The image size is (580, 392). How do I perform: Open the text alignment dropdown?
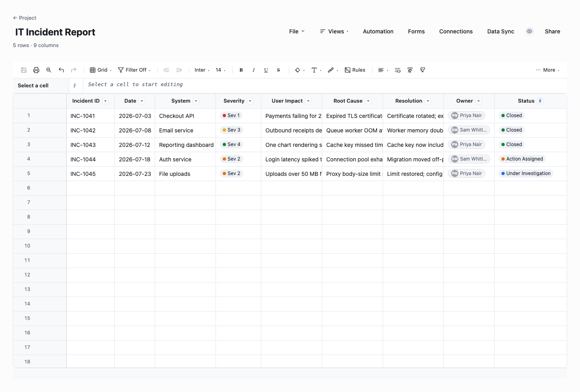(x=383, y=70)
